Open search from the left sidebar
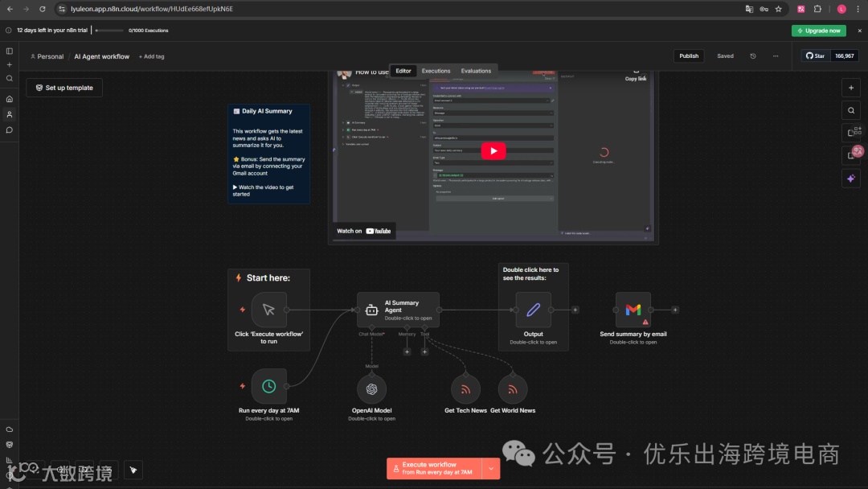The height and width of the screenshot is (489, 868). coord(10,79)
